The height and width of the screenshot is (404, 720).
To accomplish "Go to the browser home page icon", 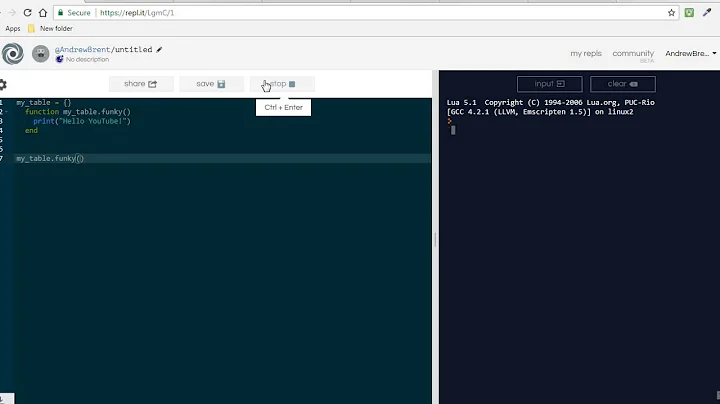I will pyautogui.click(x=43, y=13).
